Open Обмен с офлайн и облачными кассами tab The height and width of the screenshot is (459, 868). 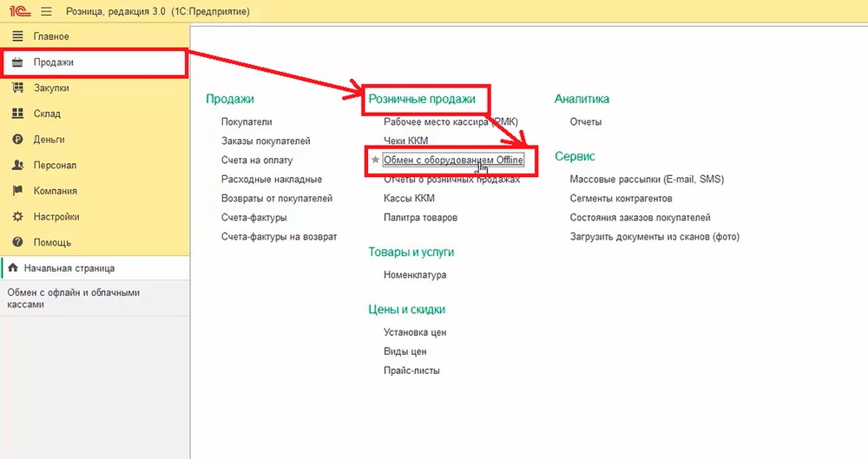point(74,298)
